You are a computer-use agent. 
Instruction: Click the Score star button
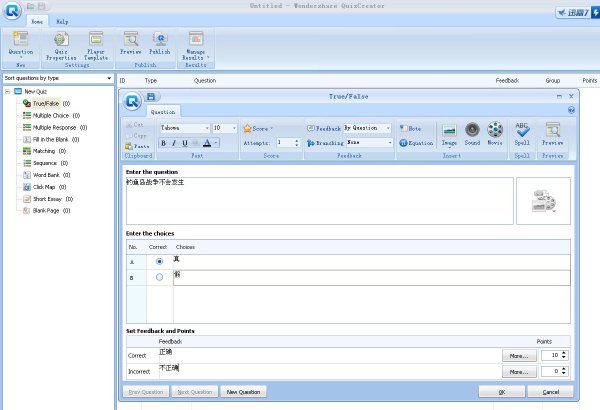pos(258,129)
